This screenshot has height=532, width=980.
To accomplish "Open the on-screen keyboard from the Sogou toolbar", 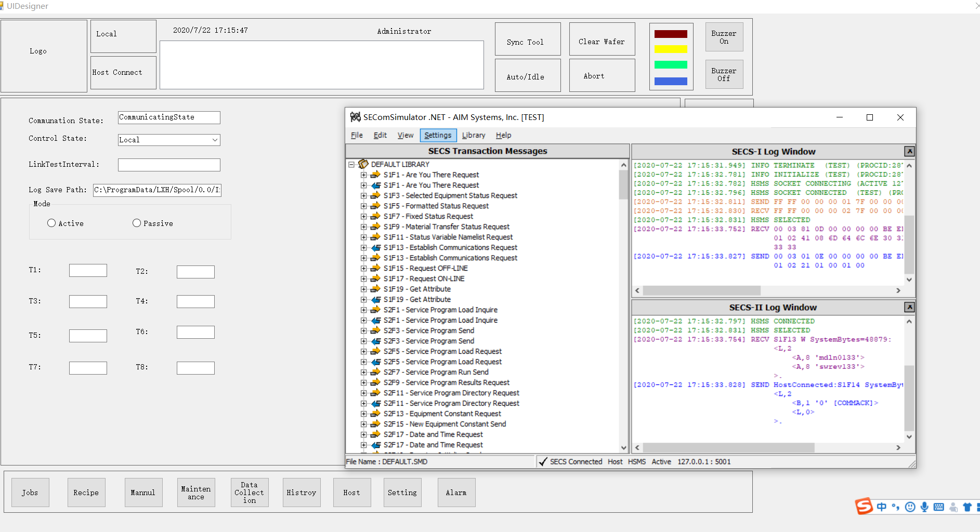I will pos(938,507).
